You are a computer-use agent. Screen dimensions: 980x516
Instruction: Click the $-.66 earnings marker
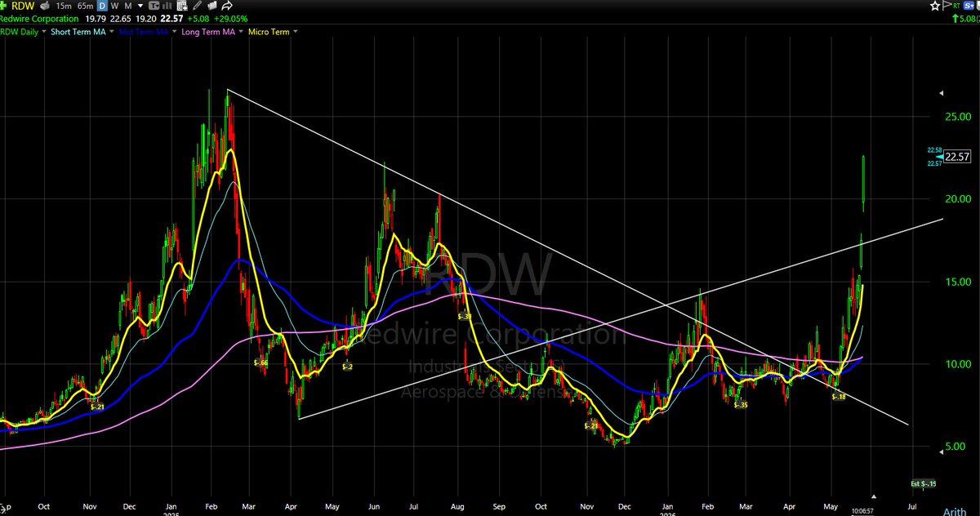click(261, 362)
